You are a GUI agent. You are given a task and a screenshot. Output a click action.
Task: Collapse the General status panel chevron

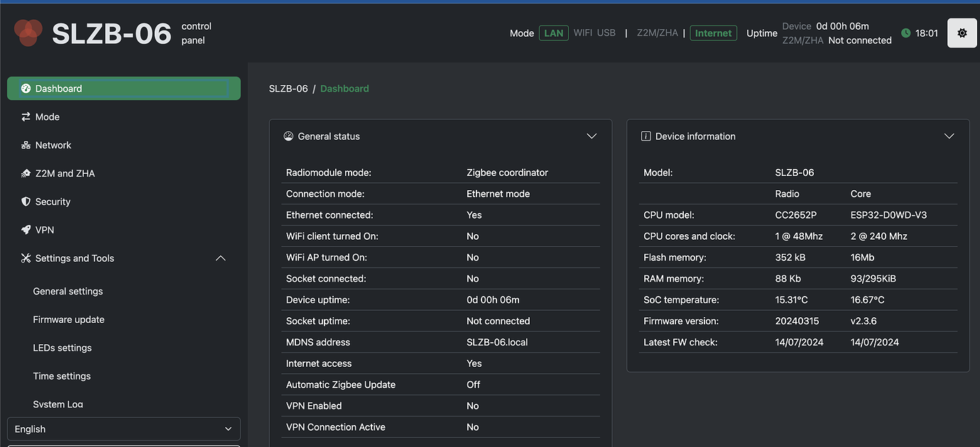click(592, 136)
